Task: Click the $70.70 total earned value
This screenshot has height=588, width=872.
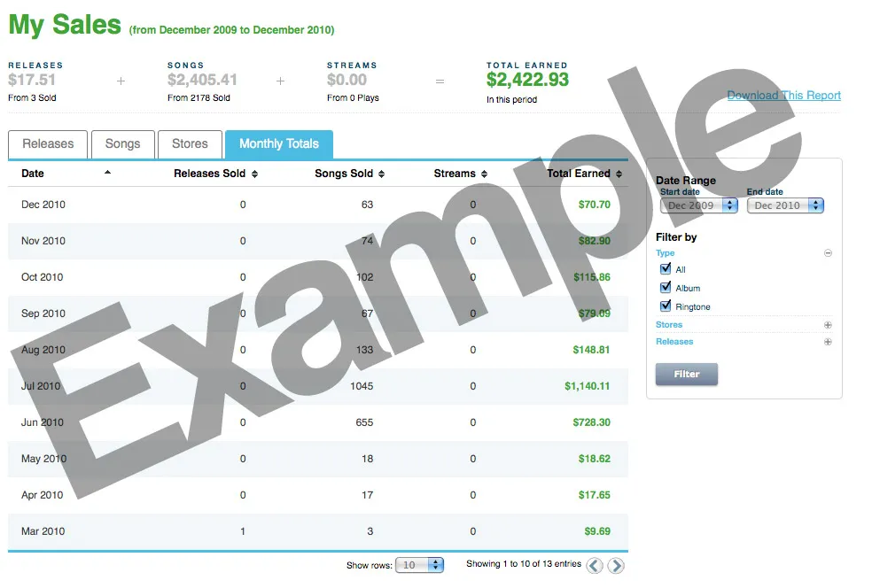Action: [x=595, y=205]
